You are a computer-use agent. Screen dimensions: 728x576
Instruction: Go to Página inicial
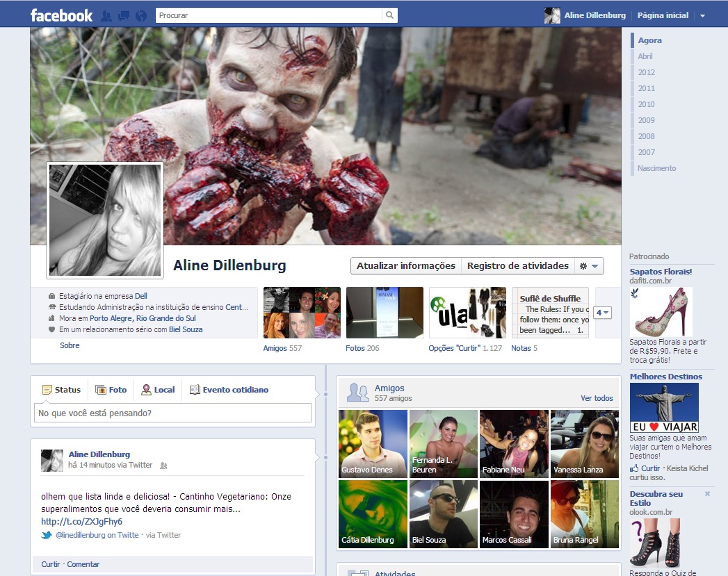pos(663,15)
